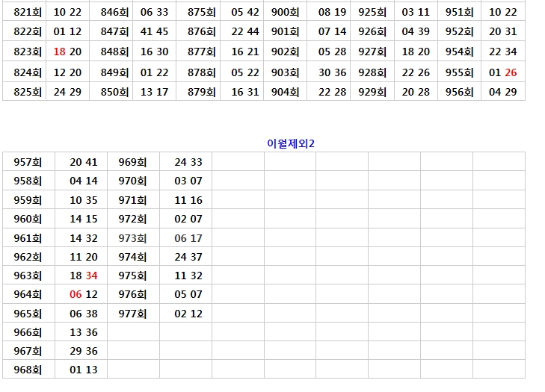Select the 13 17 cell next to 850회
This screenshot has width=545, height=392.
pos(154,92)
